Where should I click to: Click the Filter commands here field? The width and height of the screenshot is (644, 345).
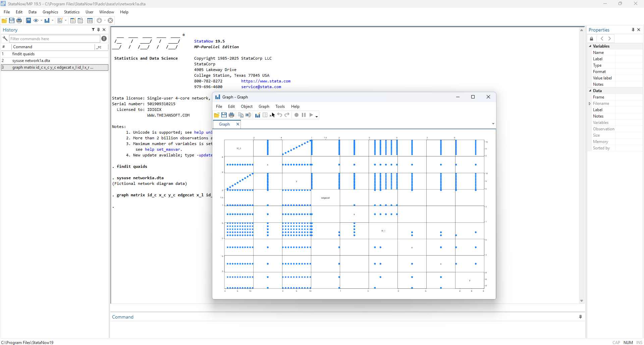(x=54, y=39)
